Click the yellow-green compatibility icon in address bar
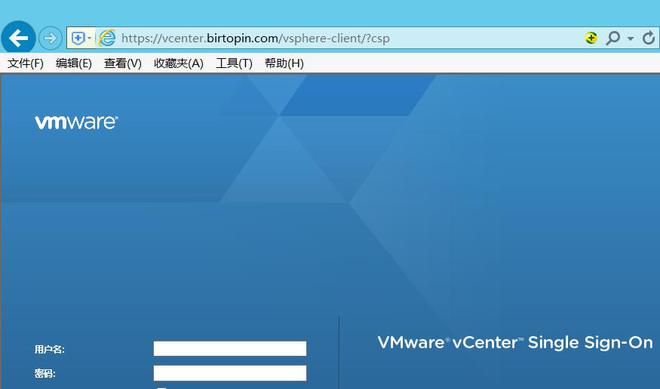The image size is (660, 389). 591,38
